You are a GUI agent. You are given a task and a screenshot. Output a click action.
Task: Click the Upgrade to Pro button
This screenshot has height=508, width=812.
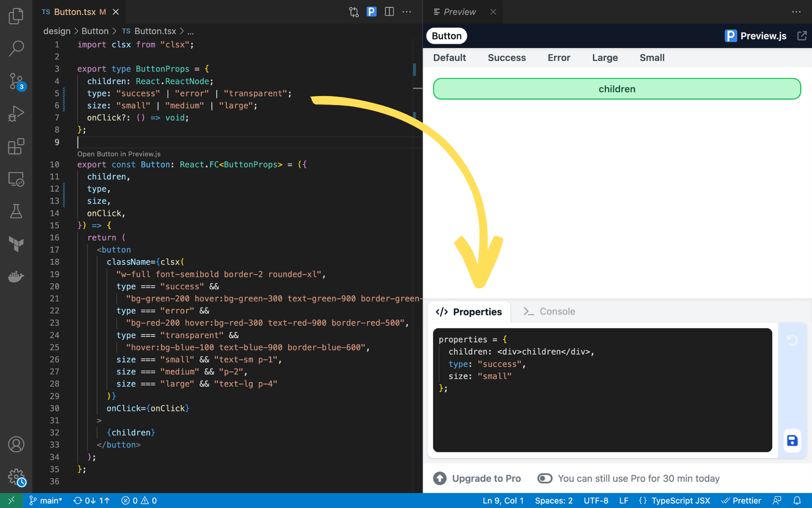[x=477, y=478]
